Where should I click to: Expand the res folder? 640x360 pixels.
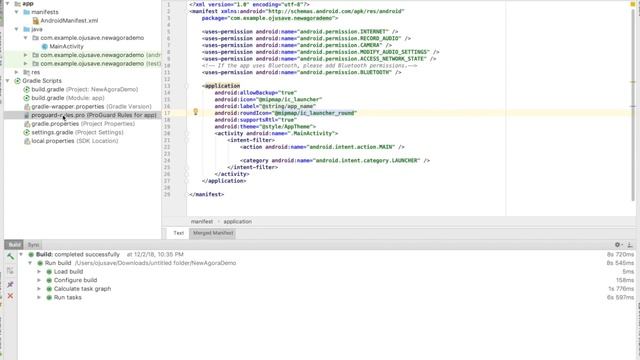pyautogui.click(x=16, y=72)
